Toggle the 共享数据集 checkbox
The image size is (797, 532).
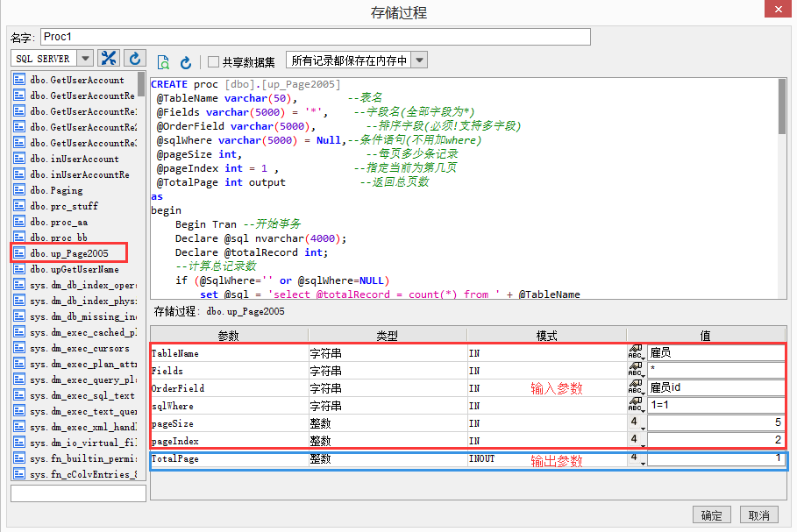click(x=213, y=62)
